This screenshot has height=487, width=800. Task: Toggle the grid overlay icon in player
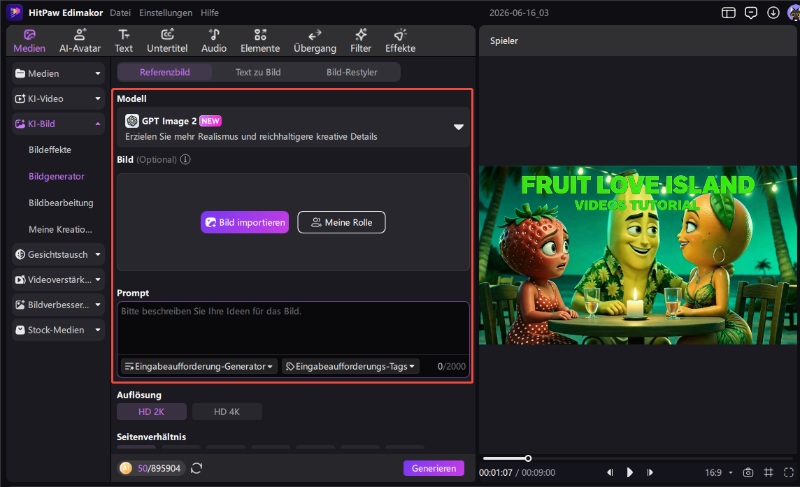point(768,473)
